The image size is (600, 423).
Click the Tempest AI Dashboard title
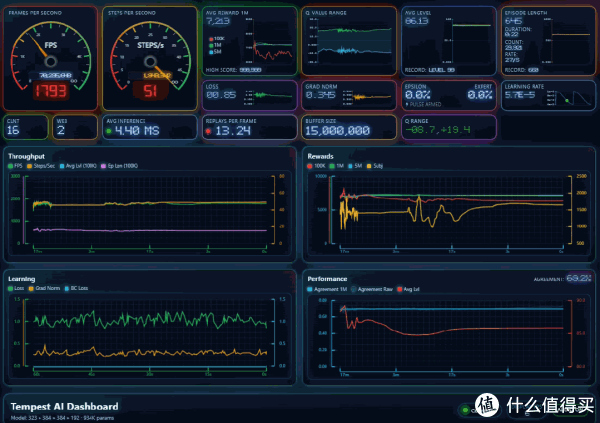tap(64, 406)
